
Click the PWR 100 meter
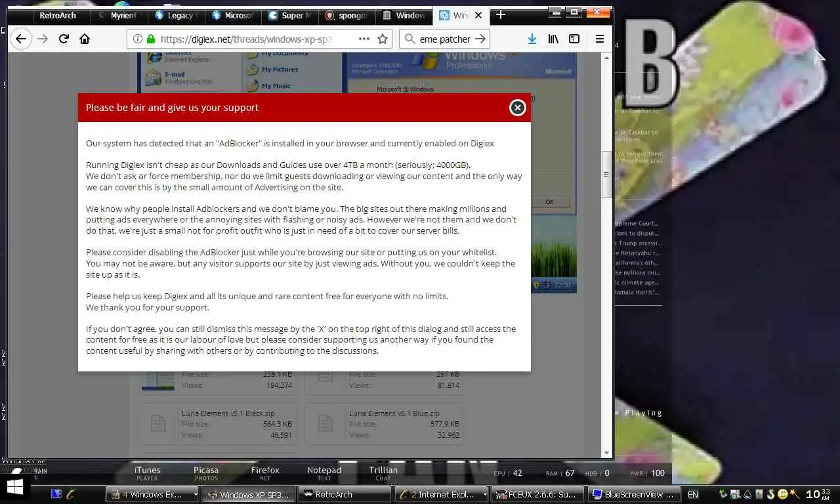[647, 472]
